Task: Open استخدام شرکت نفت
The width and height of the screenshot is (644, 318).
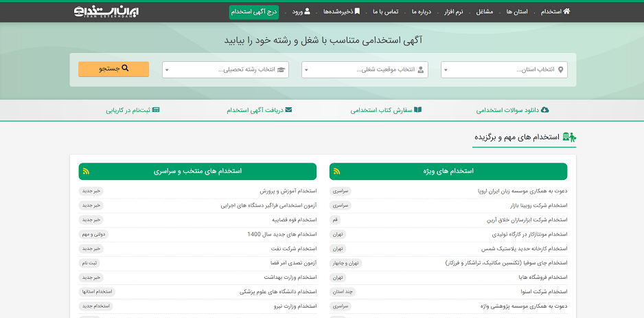Action: point(295,249)
